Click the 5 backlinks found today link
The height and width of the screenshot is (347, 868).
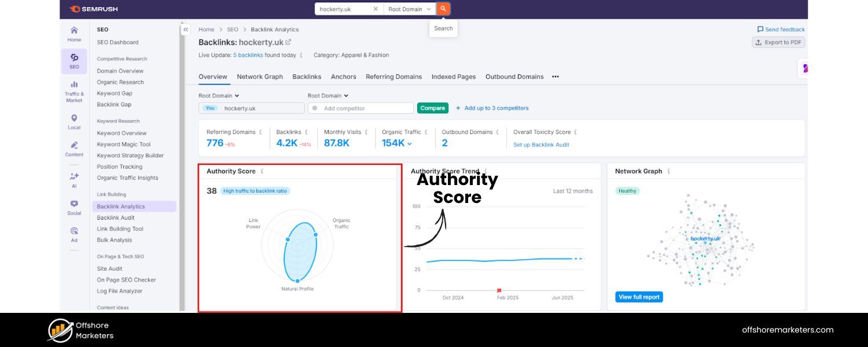[248, 55]
